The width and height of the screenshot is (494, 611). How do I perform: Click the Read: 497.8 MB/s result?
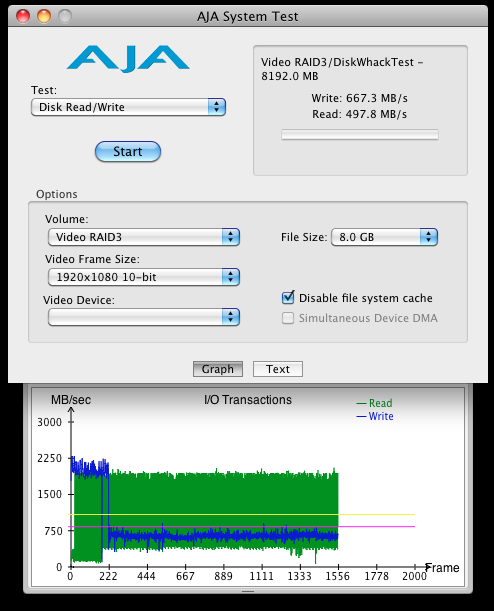(359, 114)
